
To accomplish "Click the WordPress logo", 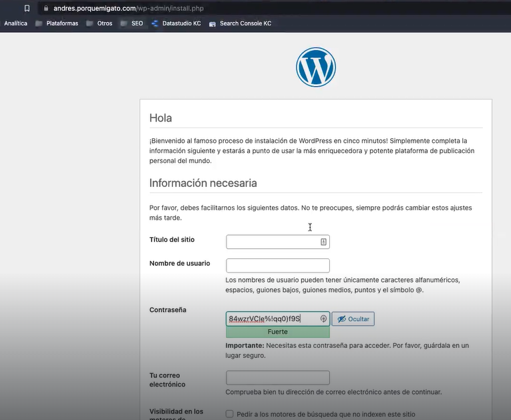I will pos(316,67).
